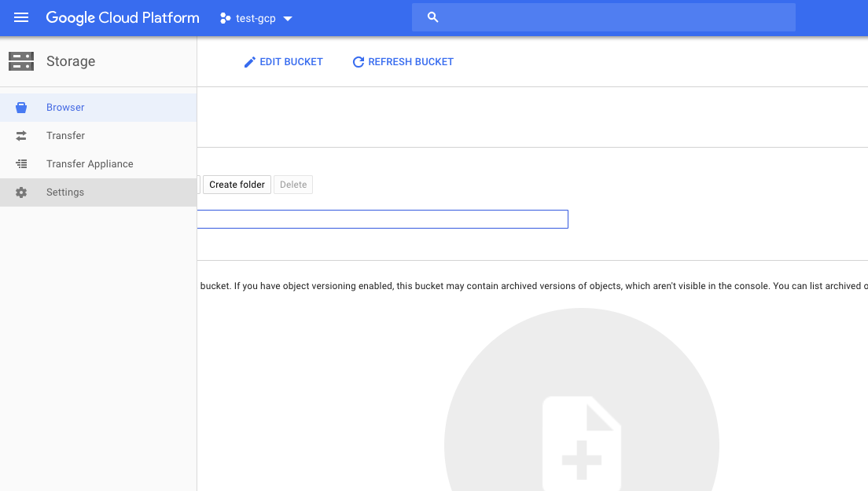
Task: Click the Transfer arrows icon
Action: [x=21, y=135]
